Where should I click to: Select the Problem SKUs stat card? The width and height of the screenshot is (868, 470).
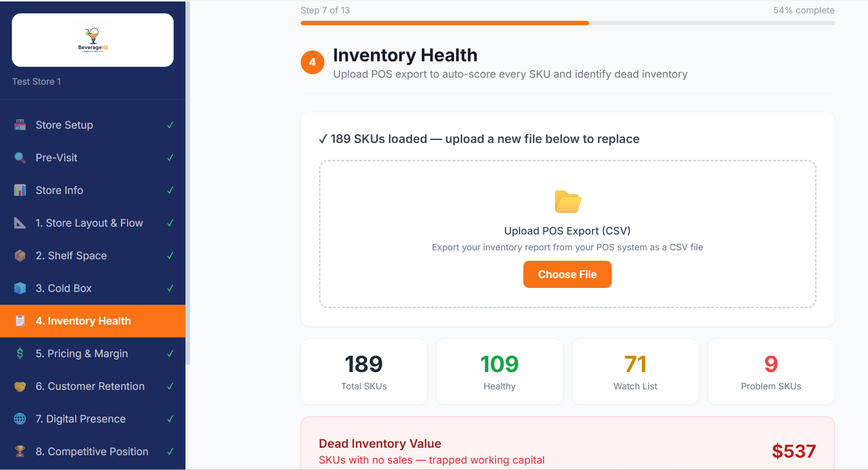pyautogui.click(x=771, y=372)
